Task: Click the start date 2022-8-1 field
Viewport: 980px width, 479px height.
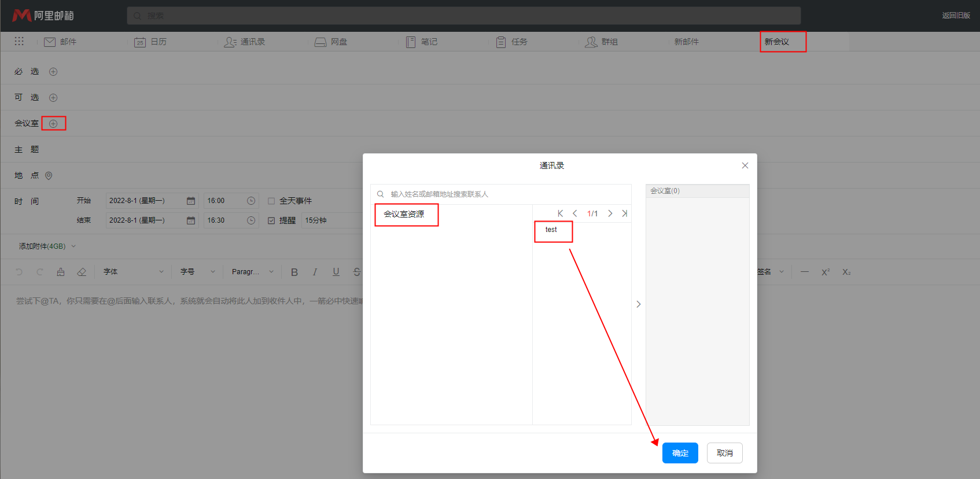Action: tap(152, 201)
